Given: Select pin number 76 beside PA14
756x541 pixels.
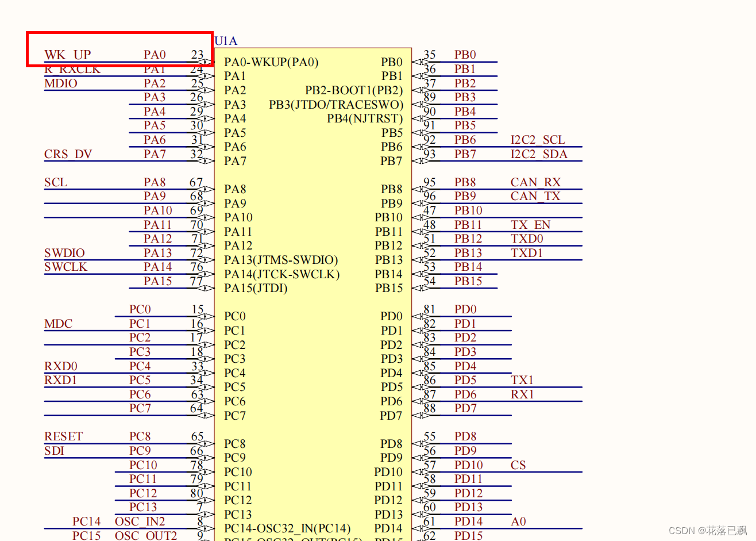Looking at the screenshot, I should (x=196, y=267).
